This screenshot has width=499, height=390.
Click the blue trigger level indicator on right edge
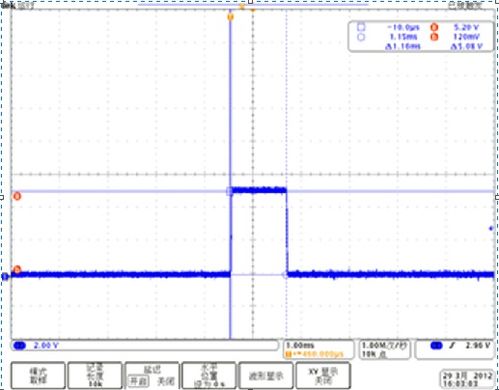coord(491,229)
